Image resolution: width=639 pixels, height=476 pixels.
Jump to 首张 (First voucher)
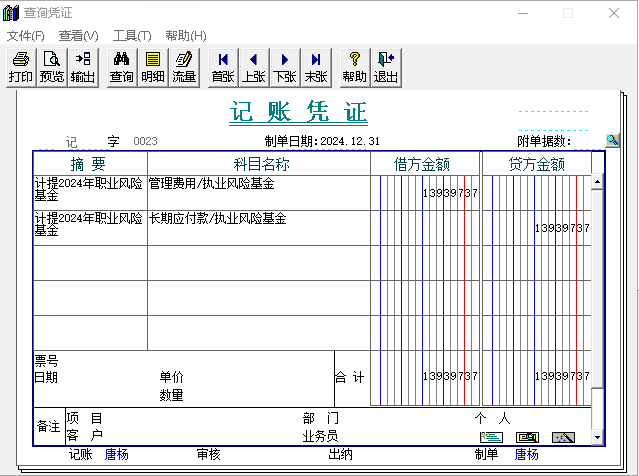point(223,67)
